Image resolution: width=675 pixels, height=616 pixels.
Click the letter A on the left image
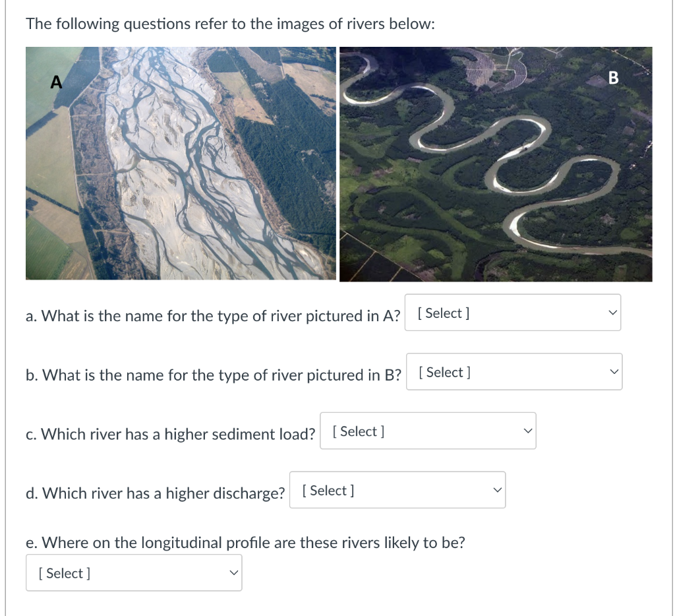[x=55, y=82]
